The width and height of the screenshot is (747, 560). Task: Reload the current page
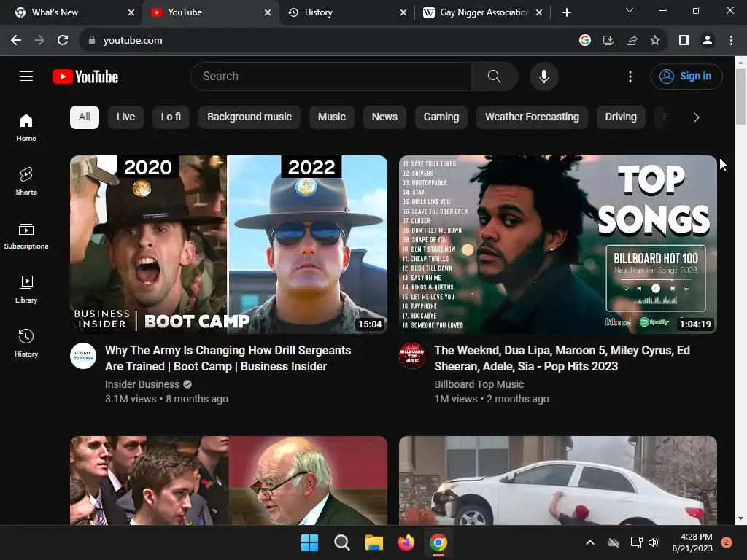(x=63, y=41)
